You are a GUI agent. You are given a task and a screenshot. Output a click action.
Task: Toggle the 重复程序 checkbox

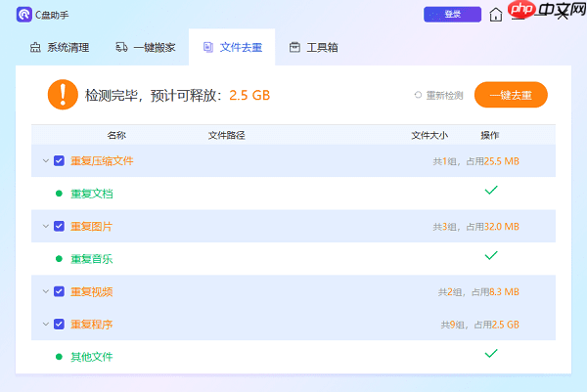(60, 324)
